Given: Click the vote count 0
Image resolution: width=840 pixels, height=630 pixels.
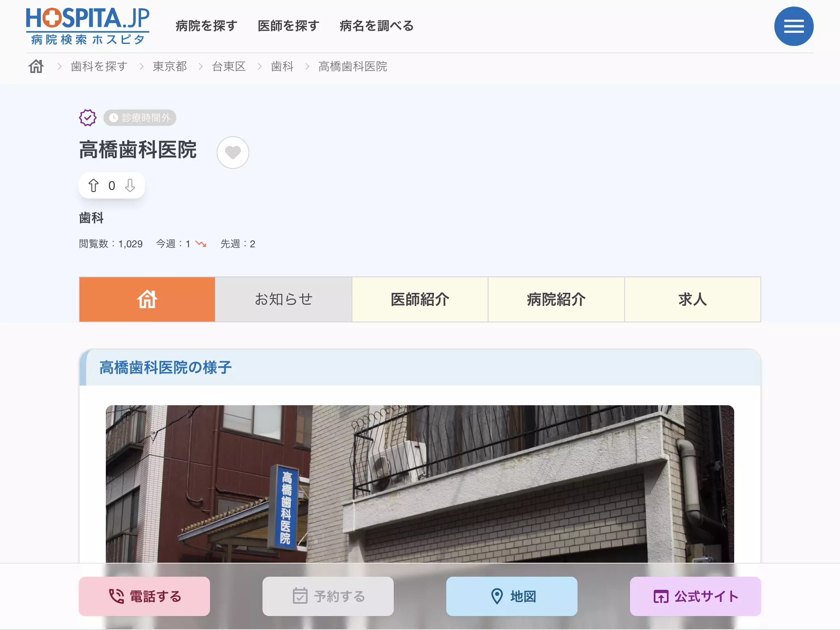Looking at the screenshot, I should (x=112, y=186).
